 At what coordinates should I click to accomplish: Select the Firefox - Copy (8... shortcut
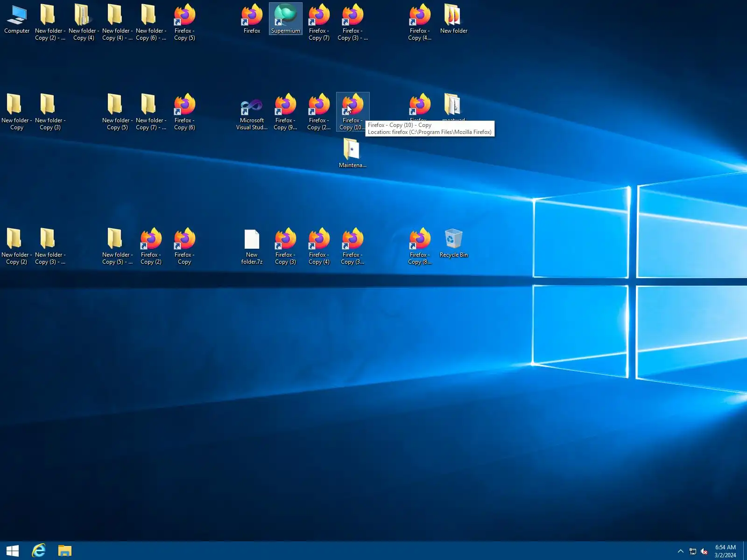tap(420, 246)
